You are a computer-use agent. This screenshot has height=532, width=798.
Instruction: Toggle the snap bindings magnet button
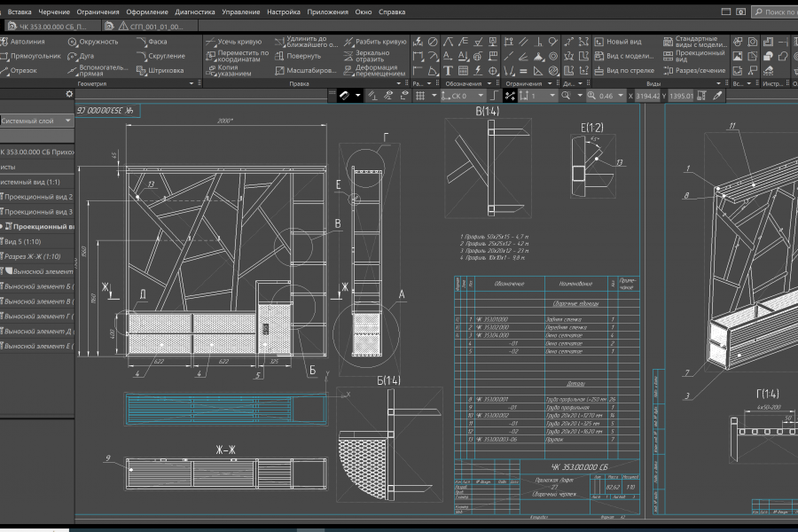[345, 96]
